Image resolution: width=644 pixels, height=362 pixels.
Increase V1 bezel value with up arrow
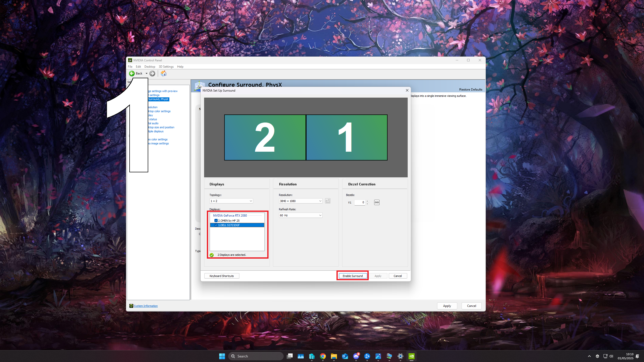click(x=367, y=201)
